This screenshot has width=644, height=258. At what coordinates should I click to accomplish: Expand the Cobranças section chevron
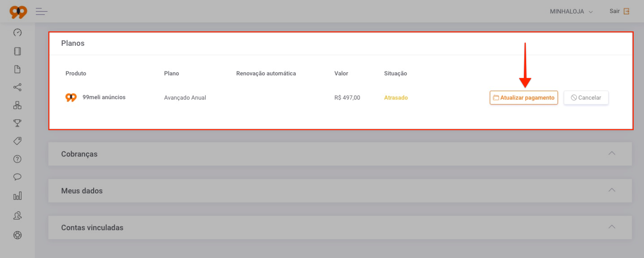point(612,153)
